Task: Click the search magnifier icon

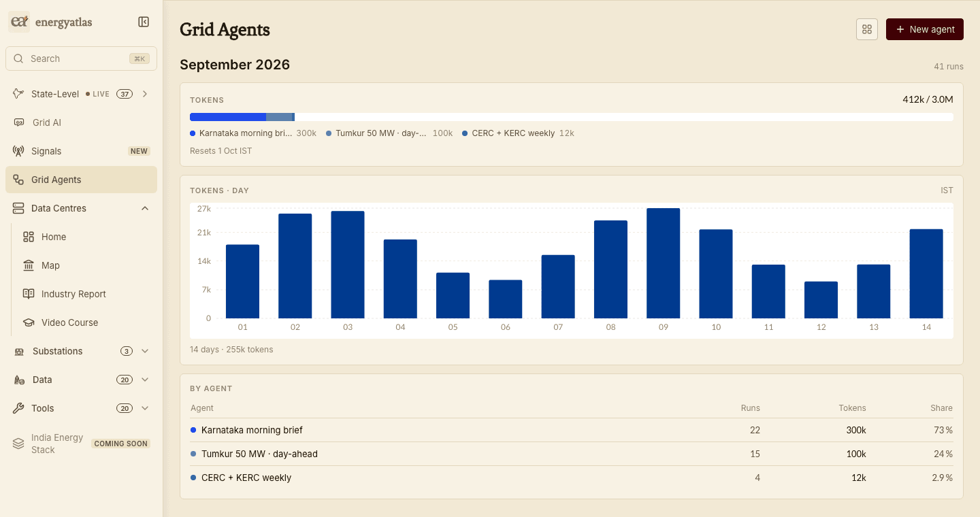Action: click(18, 59)
